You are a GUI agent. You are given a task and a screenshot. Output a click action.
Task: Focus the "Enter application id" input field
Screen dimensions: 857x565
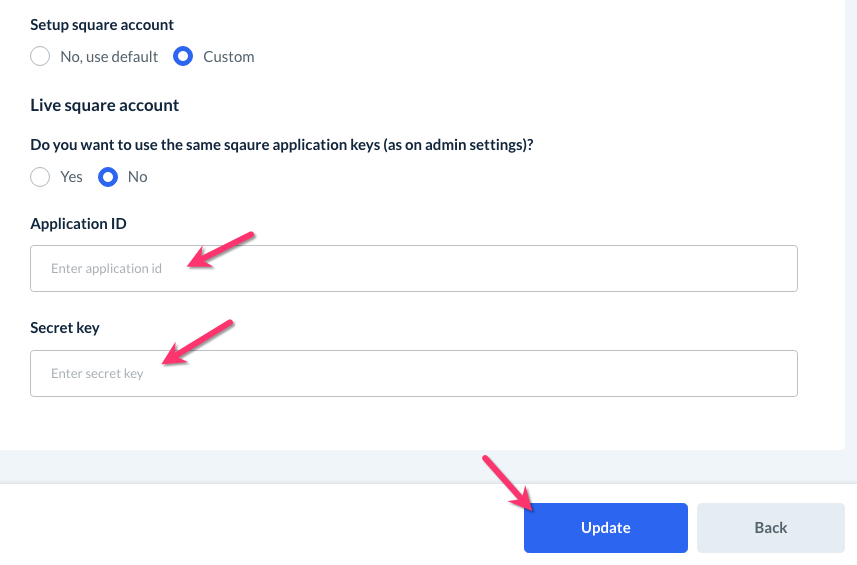(x=413, y=268)
